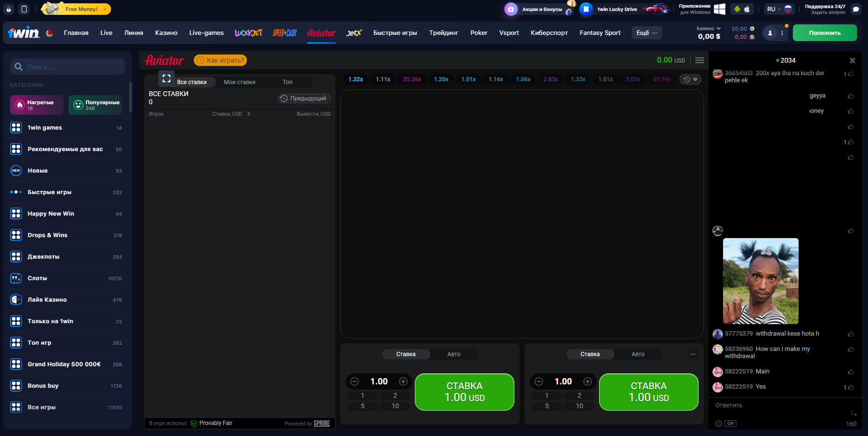Open the Speed&Cash game logo
This screenshot has width=868, height=436.
285,33
